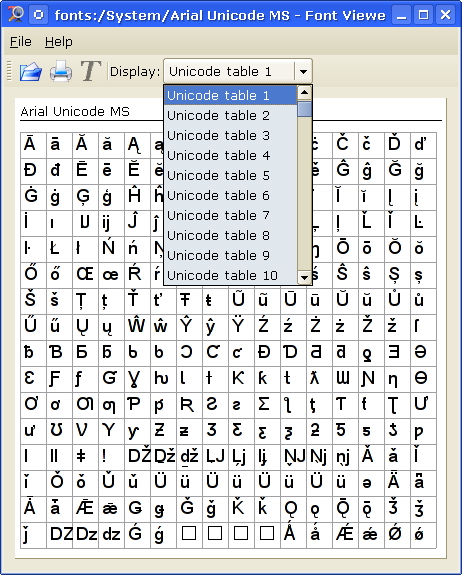Click the dropdown list scroll up arrow
The height and width of the screenshot is (575, 462).
[x=304, y=93]
